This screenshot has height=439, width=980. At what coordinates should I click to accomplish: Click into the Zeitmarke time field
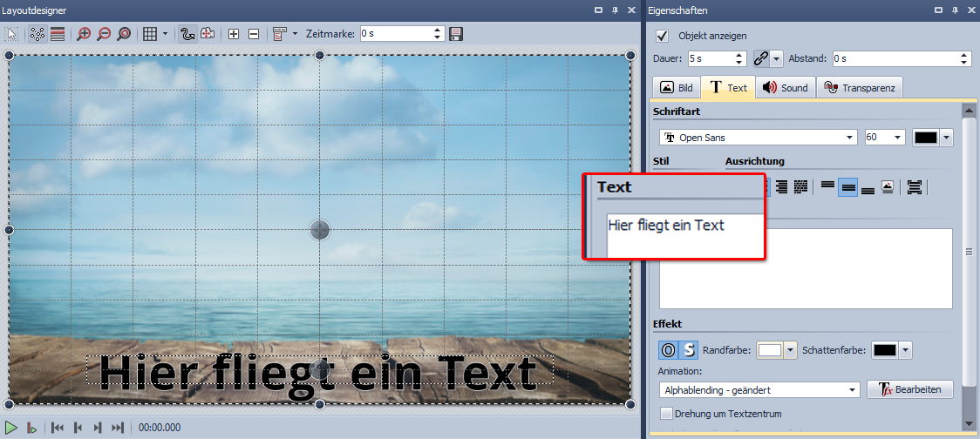coord(396,34)
